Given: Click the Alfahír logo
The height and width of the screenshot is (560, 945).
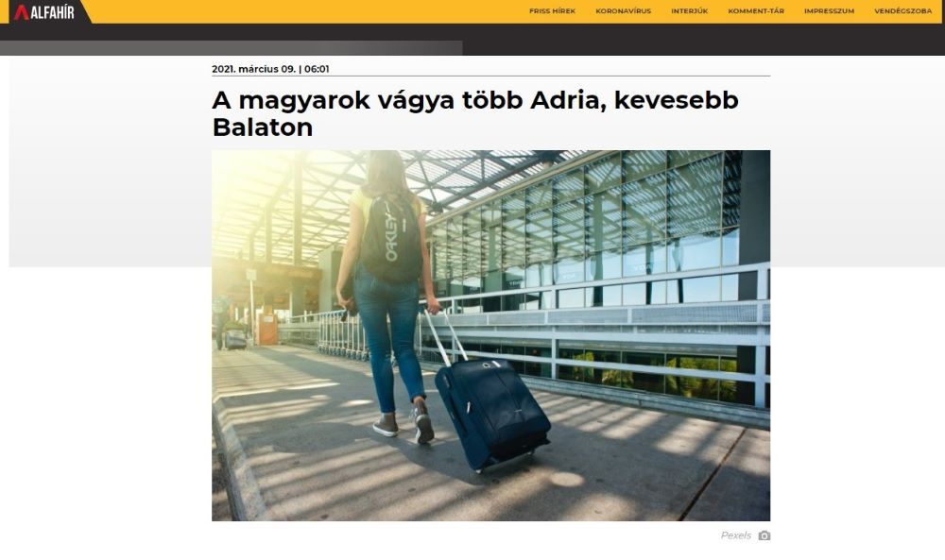Looking at the screenshot, I should click(x=44, y=12).
